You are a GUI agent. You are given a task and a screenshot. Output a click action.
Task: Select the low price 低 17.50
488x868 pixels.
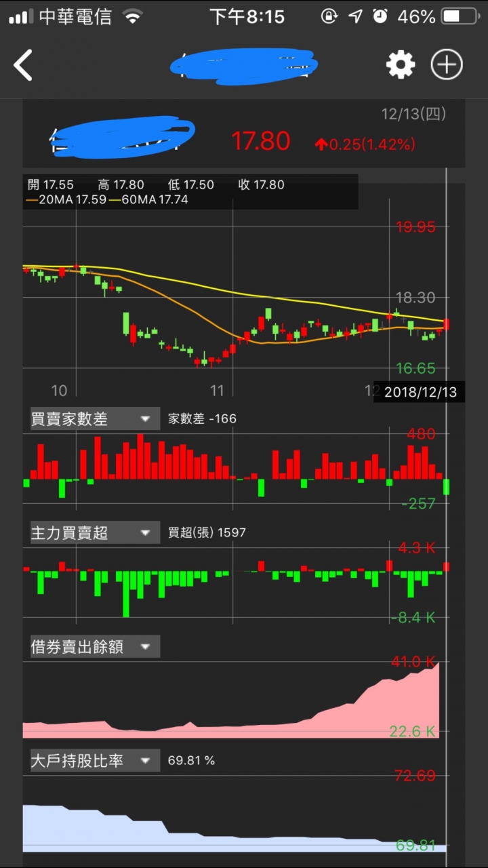click(x=191, y=184)
